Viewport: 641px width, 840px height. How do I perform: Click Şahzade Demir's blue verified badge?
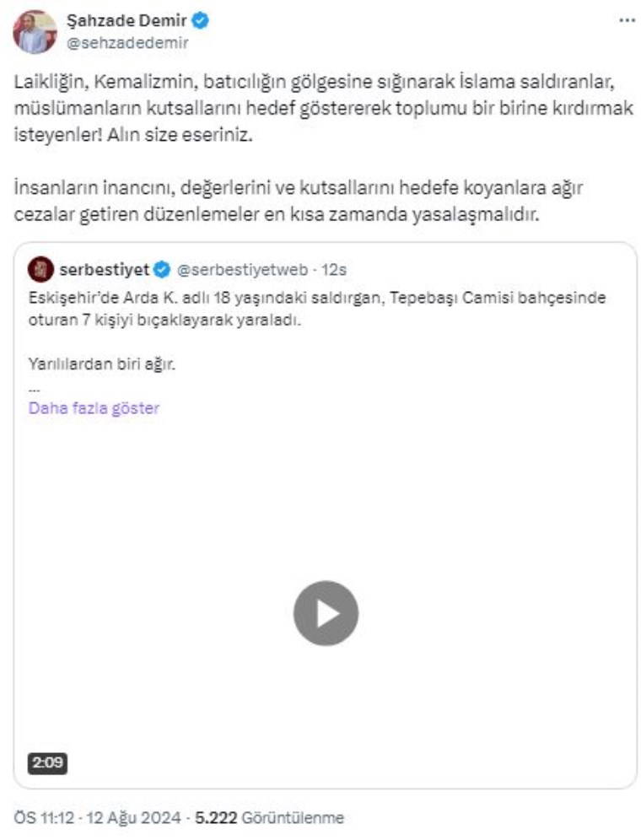(x=201, y=21)
